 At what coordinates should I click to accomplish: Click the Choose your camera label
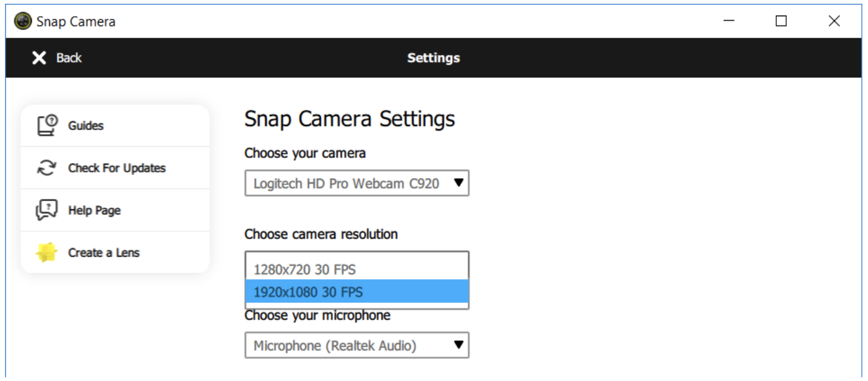[305, 154]
